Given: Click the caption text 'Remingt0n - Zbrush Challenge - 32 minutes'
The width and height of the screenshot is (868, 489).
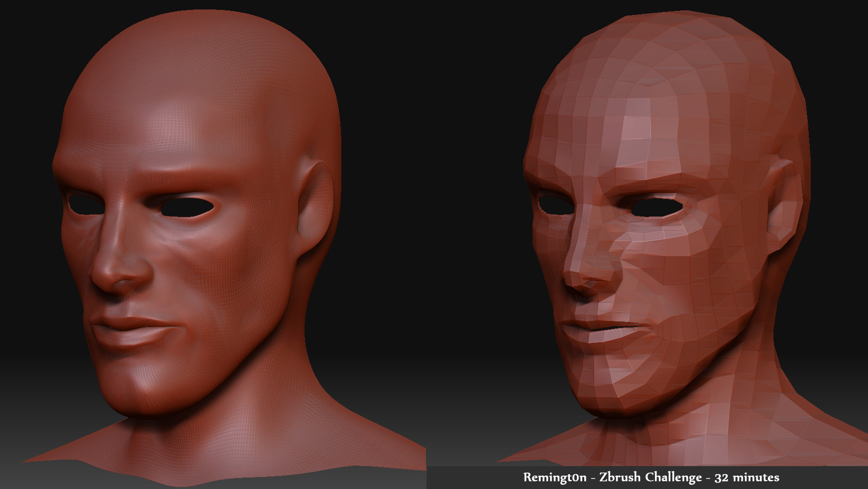Looking at the screenshot, I should 651,478.
